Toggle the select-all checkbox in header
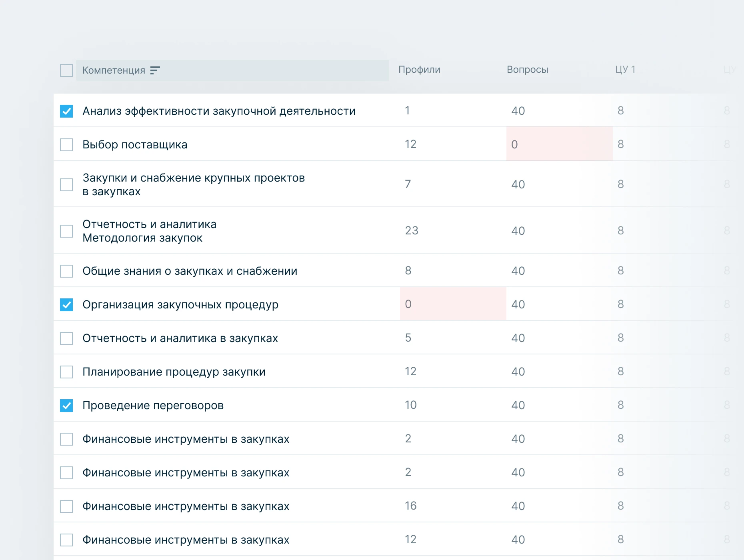Screen dimensions: 744x560 tap(66, 70)
